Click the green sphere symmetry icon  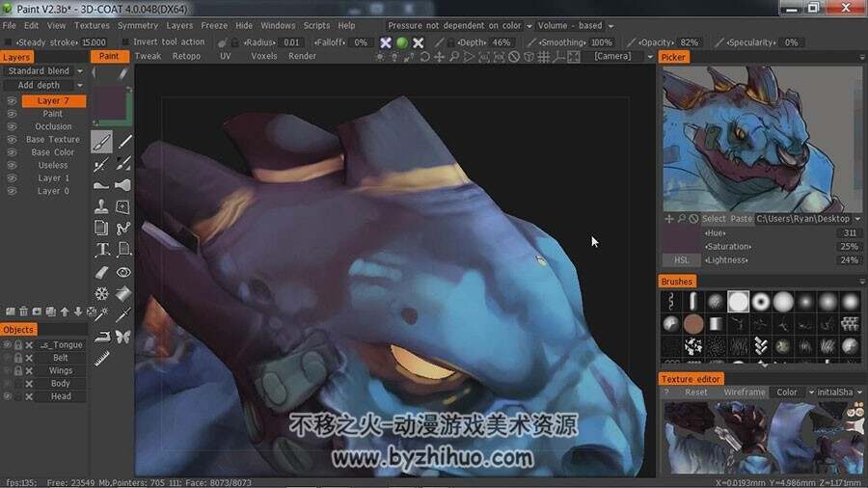(x=402, y=42)
